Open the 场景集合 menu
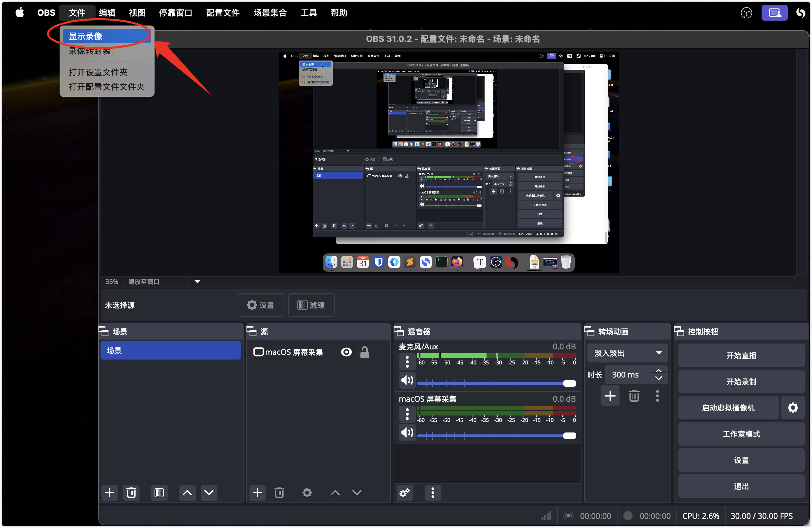The height and width of the screenshot is (528, 812). 270,13
